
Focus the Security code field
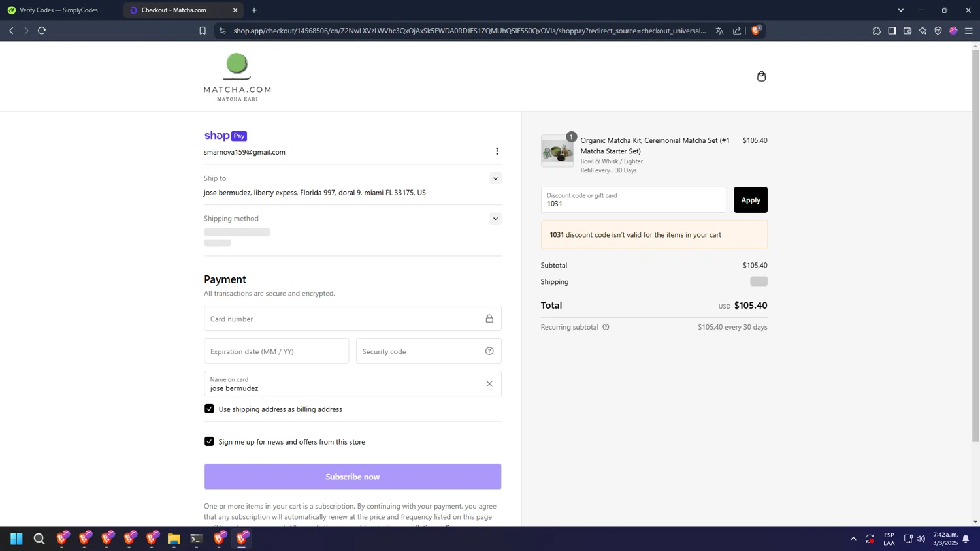click(429, 351)
